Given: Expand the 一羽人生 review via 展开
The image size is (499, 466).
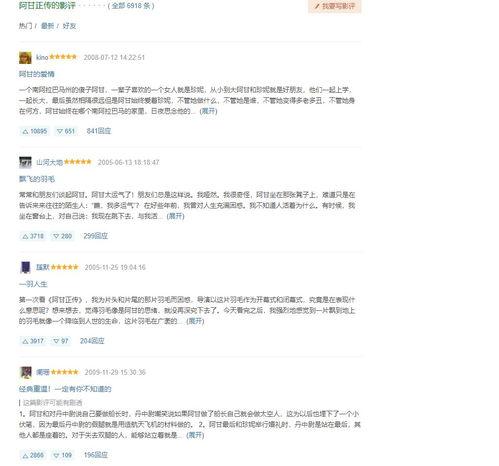Looking at the screenshot, I should coord(195,321).
